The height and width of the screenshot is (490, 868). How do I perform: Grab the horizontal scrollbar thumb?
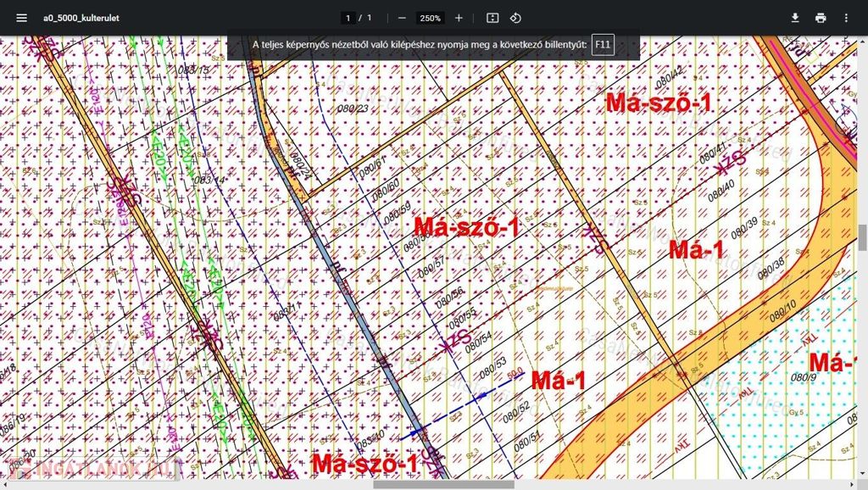pyautogui.click(x=443, y=485)
